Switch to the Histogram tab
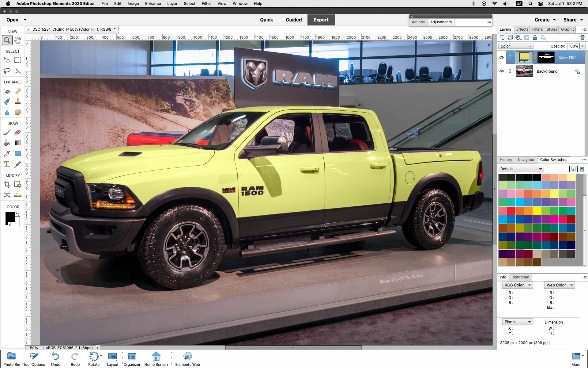588x368 pixels. 520,277
